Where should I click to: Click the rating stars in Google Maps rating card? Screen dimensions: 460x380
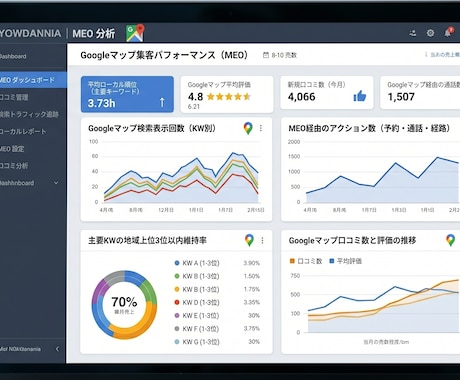(229, 97)
